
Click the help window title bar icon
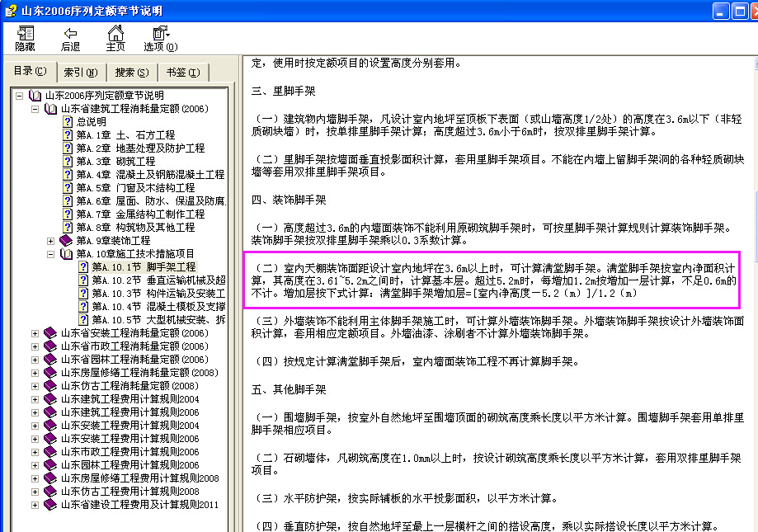[11, 11]
